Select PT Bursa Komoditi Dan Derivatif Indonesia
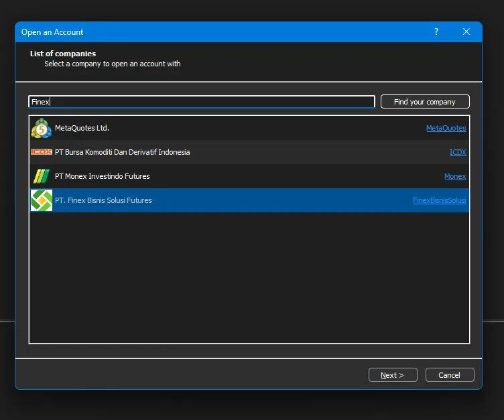Screen dimensions: 504x420 coord(122,152)
